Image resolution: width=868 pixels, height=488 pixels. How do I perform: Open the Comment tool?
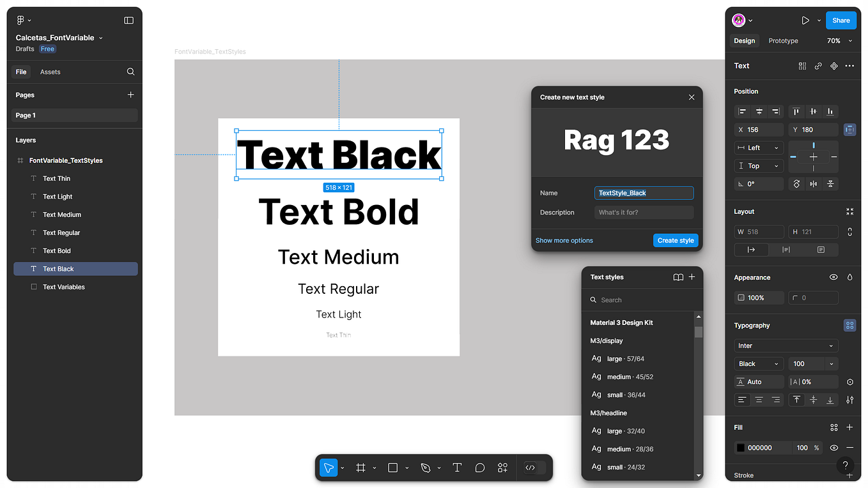point(480,468)
